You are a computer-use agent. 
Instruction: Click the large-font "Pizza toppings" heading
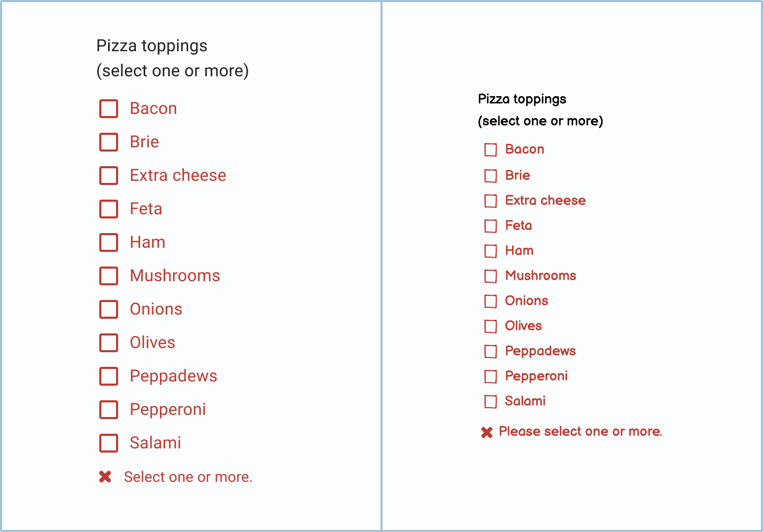point(152,46)
